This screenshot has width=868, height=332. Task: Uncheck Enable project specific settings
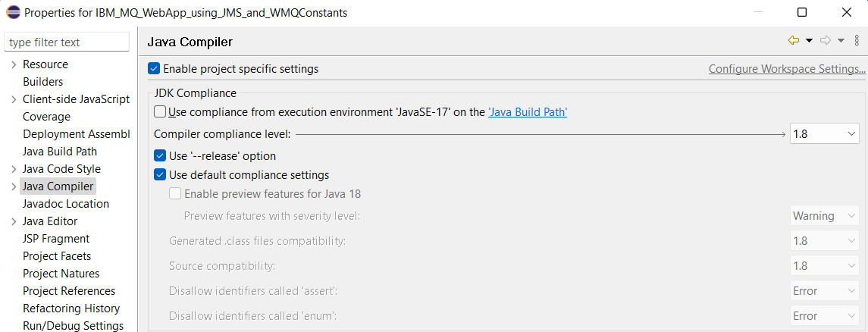coord(154,69)
